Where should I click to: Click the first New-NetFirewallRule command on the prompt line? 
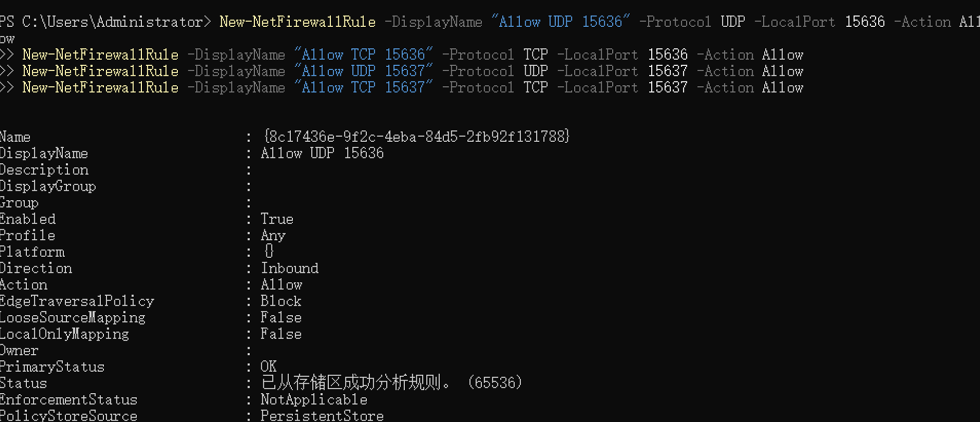point(297,22)
